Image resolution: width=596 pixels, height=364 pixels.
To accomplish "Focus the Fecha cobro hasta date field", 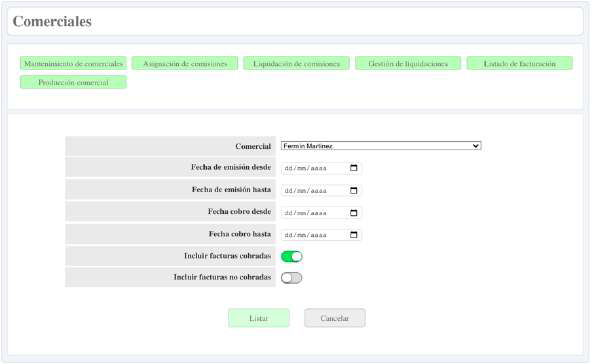I will point(321,235).
